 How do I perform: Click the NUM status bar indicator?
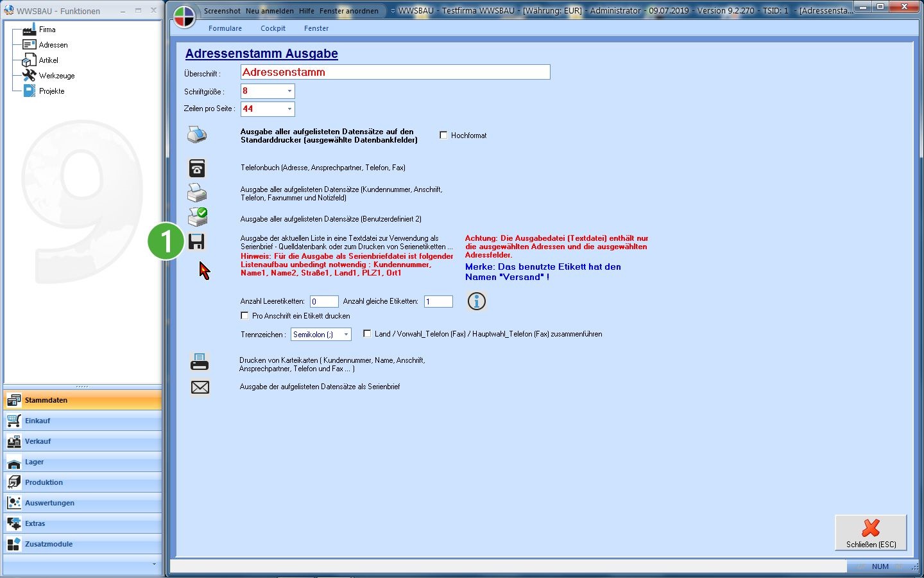[880, 566]
